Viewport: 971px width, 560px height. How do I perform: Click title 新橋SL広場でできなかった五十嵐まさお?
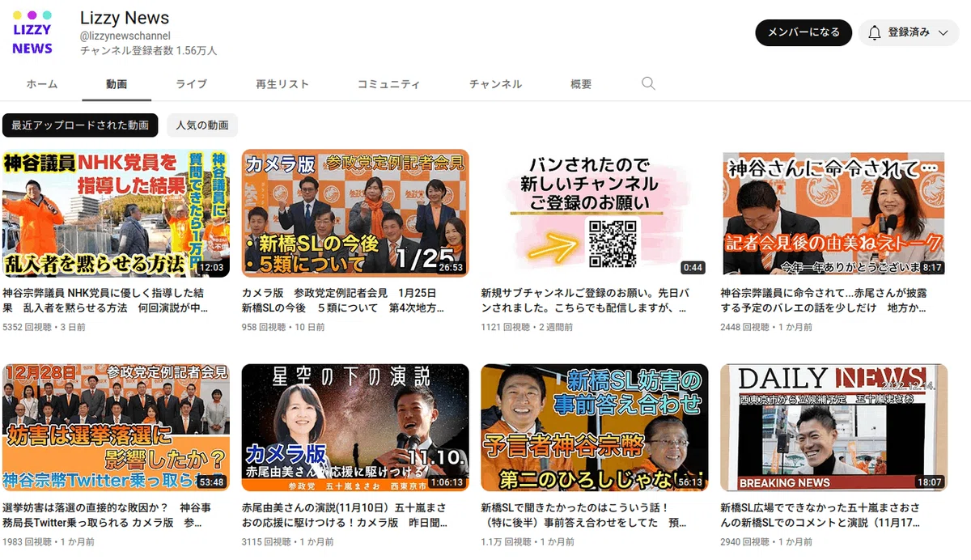tap(820, 515)
